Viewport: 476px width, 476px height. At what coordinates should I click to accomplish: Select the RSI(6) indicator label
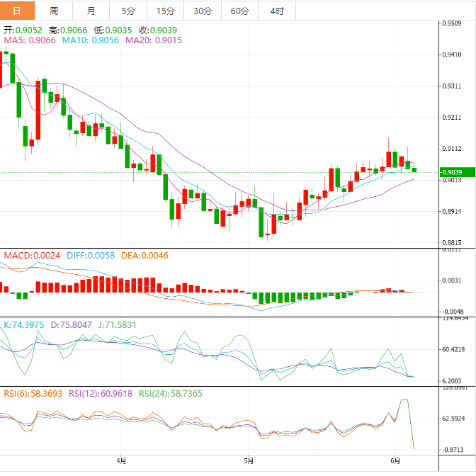click(33, 394)
